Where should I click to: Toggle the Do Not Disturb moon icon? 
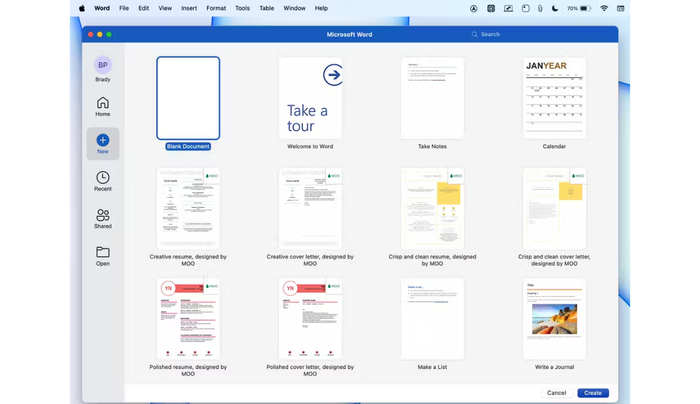555,8
